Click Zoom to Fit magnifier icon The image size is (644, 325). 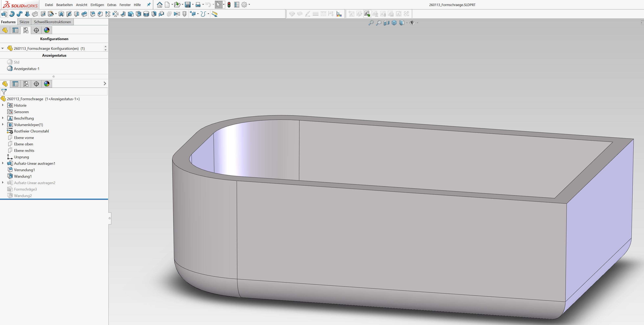pos(371,23)
